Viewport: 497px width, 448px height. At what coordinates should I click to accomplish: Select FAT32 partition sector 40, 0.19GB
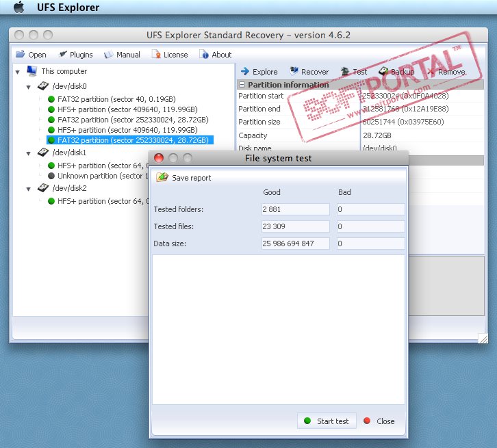112,99
